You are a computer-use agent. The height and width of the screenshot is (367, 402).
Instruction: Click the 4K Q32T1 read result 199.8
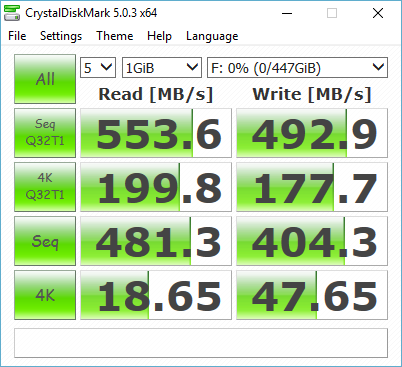point(156,187)
